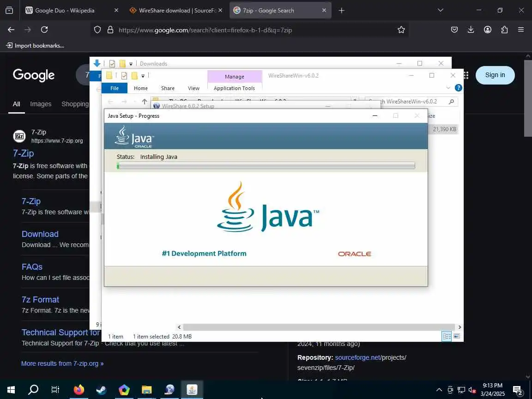Open Steam from the taskbar
The width and height of the screenshot is (532, 399).
tap(102, 389)
